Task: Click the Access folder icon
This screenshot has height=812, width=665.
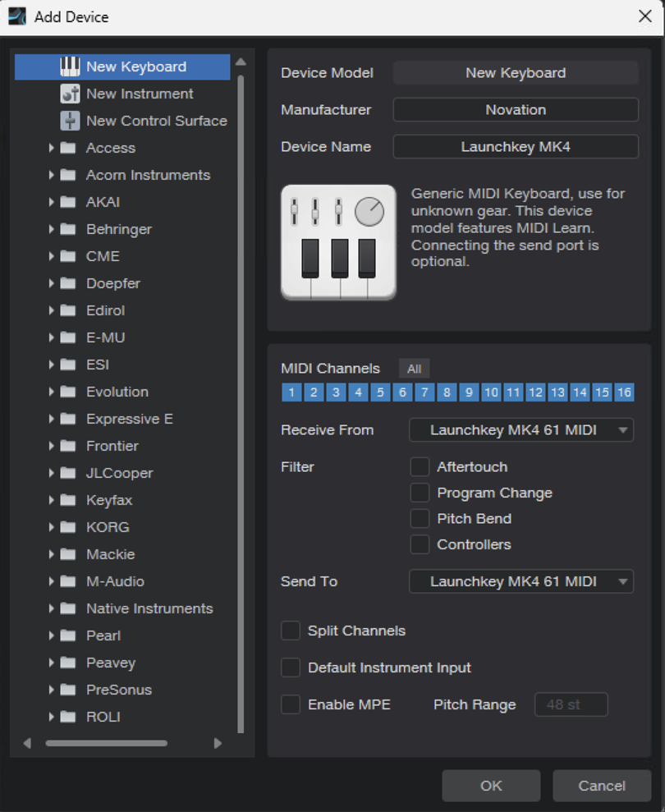Action: point(68,148)
